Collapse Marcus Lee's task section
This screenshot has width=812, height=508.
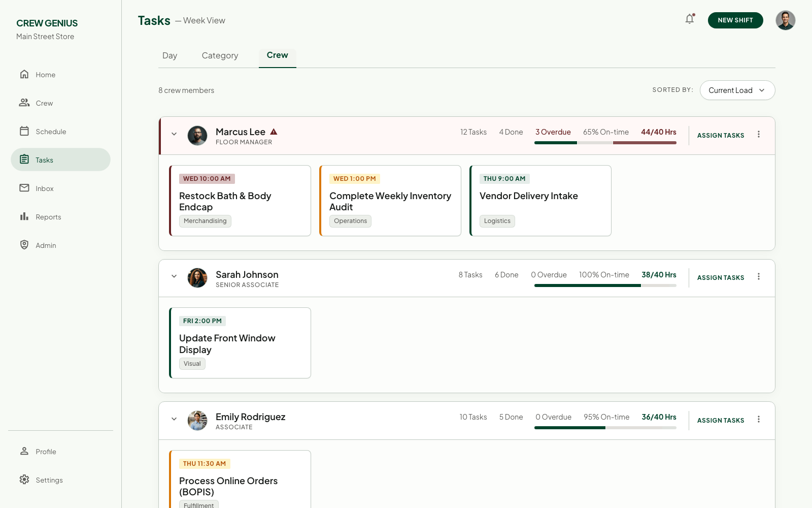tap(174, 134)
